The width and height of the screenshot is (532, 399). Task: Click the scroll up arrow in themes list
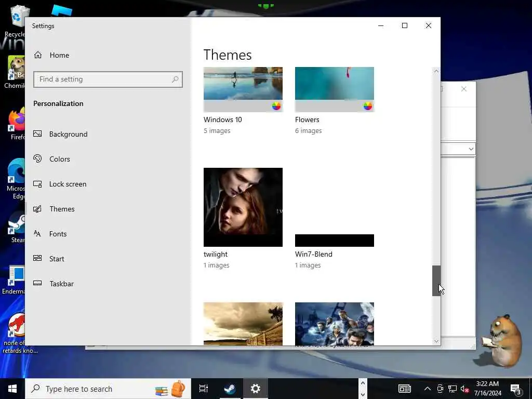(x=436, y=71)
